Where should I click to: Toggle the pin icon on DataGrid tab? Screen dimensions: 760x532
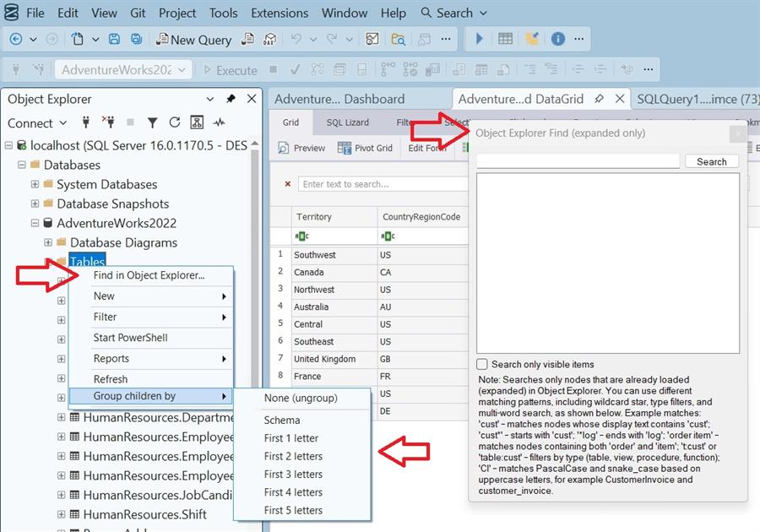coord(599,99)
